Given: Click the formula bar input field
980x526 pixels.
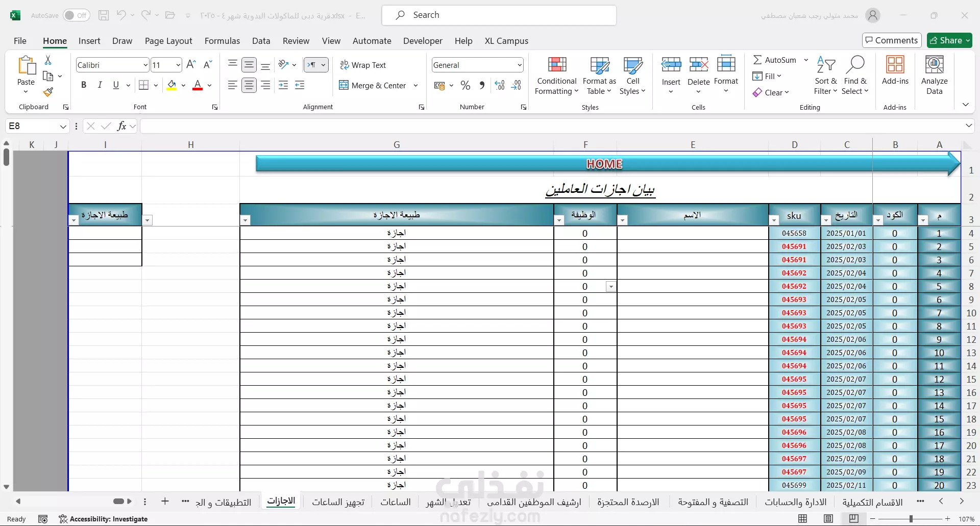Looking at the screenshot, I should 551,126.
